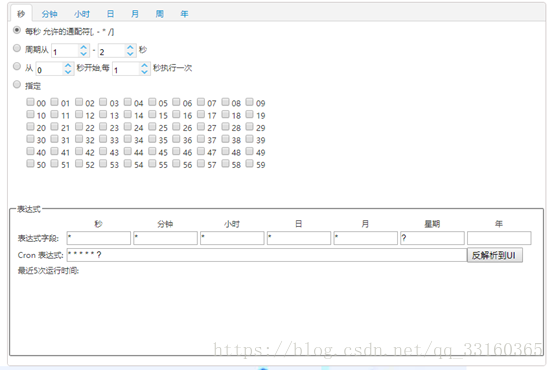Click the 周期 end value field
554x370 pixels.
tap(112, 51)
